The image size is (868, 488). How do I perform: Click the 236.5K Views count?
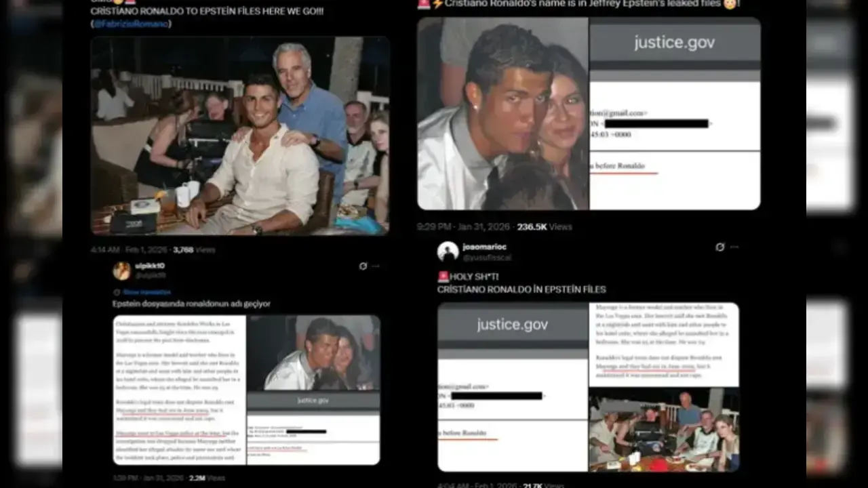pyautogui.click(x=545, y=227)
